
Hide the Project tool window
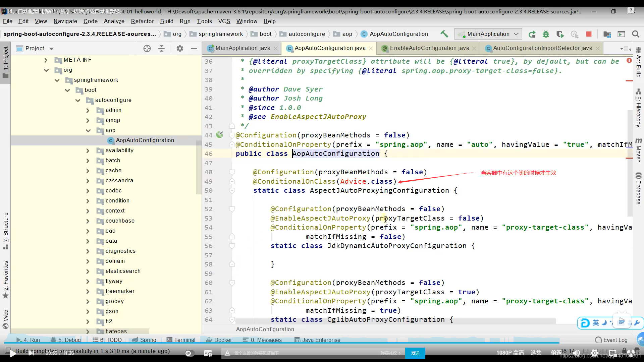coord(194,48)
